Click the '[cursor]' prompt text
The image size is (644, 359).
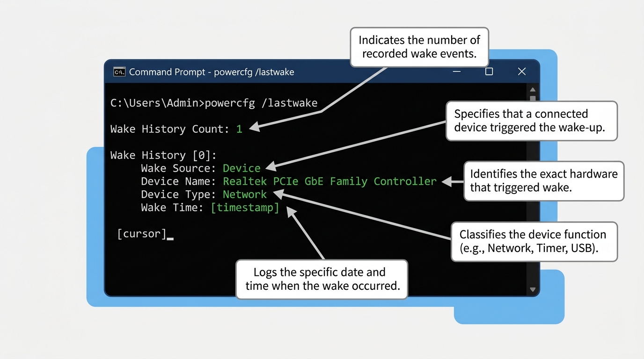[142, 234]
